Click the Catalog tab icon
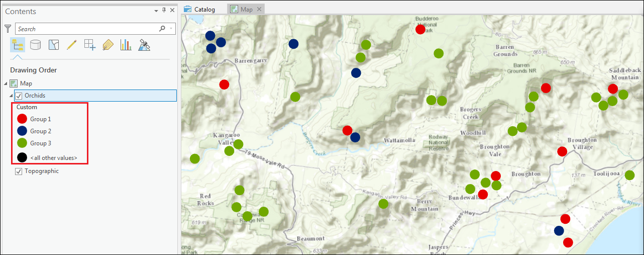The width and height of the screenshot is (644, 255). coord(188,9)
